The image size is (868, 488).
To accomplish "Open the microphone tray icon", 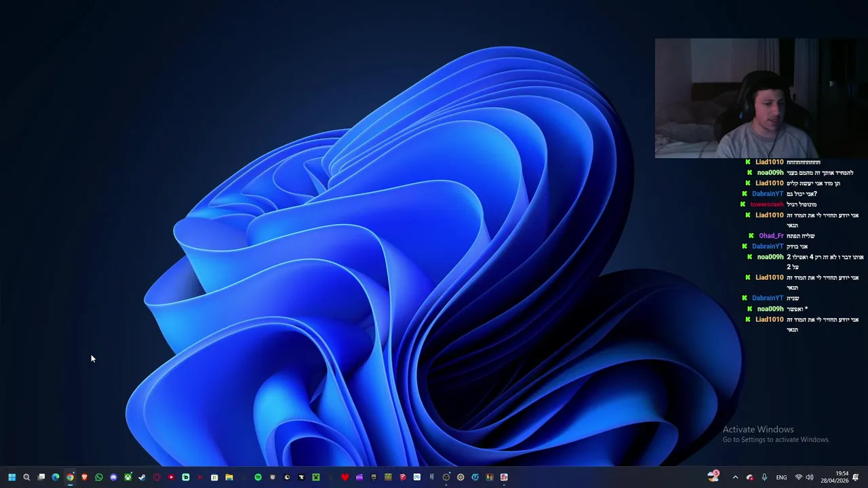I will 764,477.
